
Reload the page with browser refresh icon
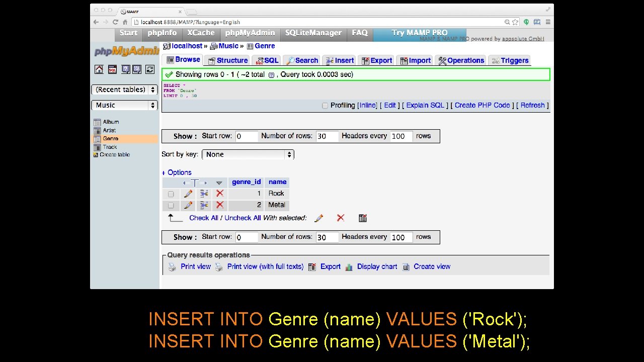(x=115, y=22)
